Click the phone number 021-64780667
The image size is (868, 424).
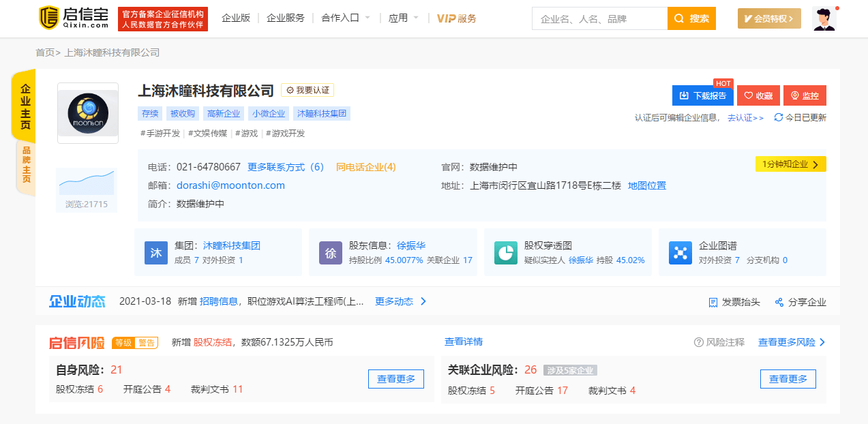tap(209, 167)
